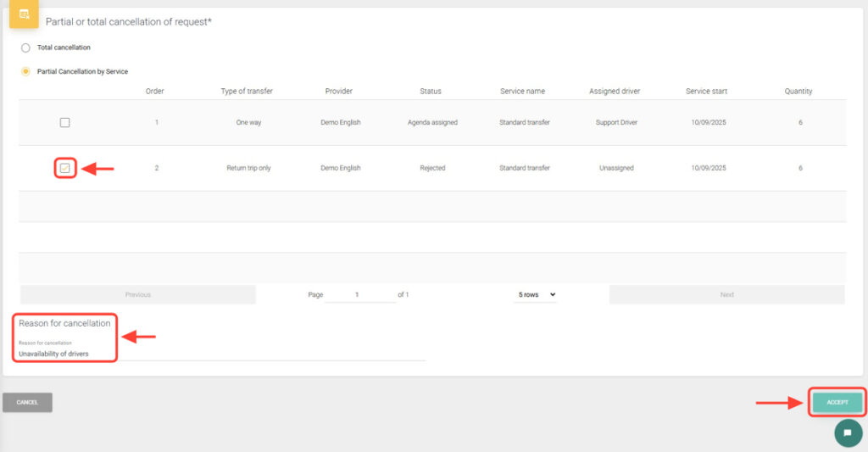
Task: Uncheck the checkbox for order 2
Action: [x=65, y=168]
